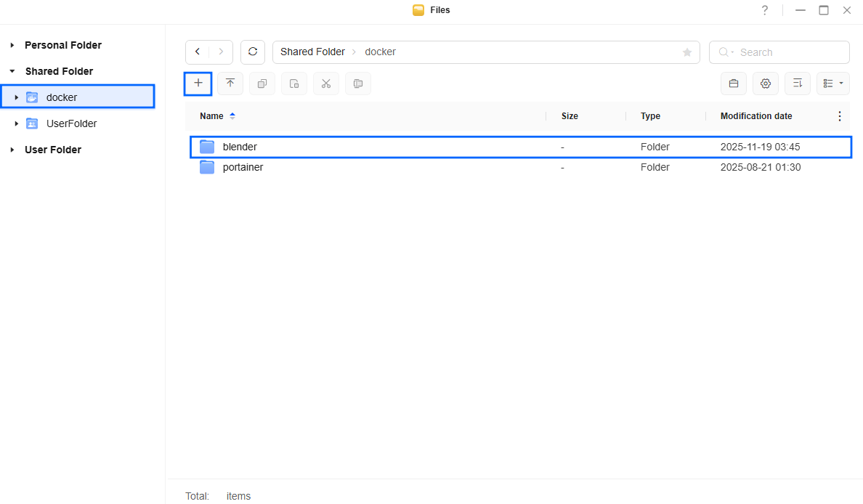Go back using the left arrow

[198, 52]
